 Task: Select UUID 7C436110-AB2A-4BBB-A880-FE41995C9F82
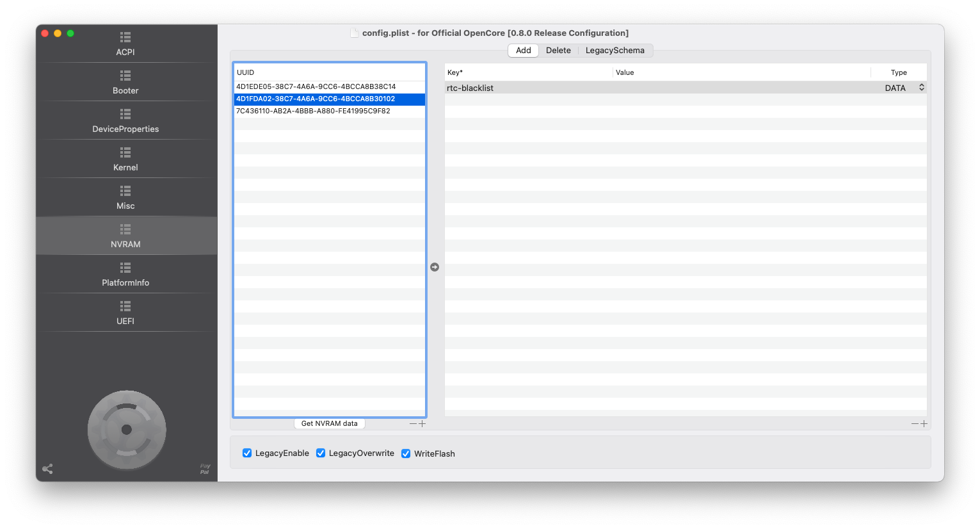pyautogui.click(x=330, y=111)
